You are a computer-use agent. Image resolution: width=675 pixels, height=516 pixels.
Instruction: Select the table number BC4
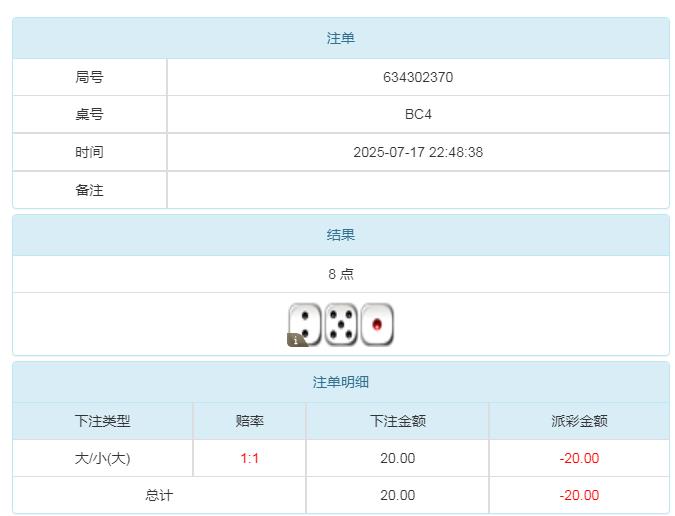[x=418, y=114]
